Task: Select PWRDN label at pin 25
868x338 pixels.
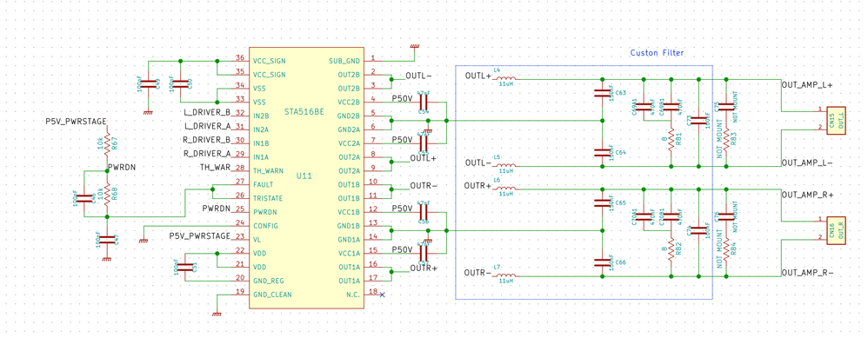Action: [x=217, y=209]
